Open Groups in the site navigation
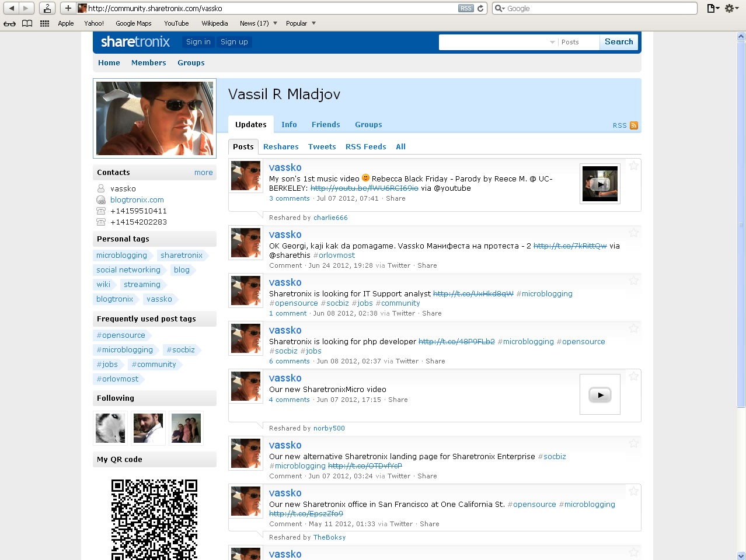 191,63
